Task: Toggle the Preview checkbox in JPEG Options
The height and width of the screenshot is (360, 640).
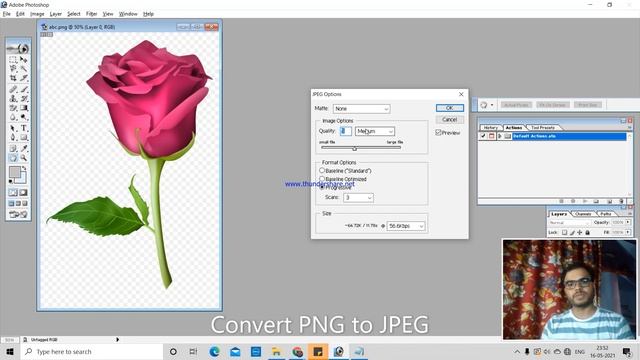Action: coord(438,133)
